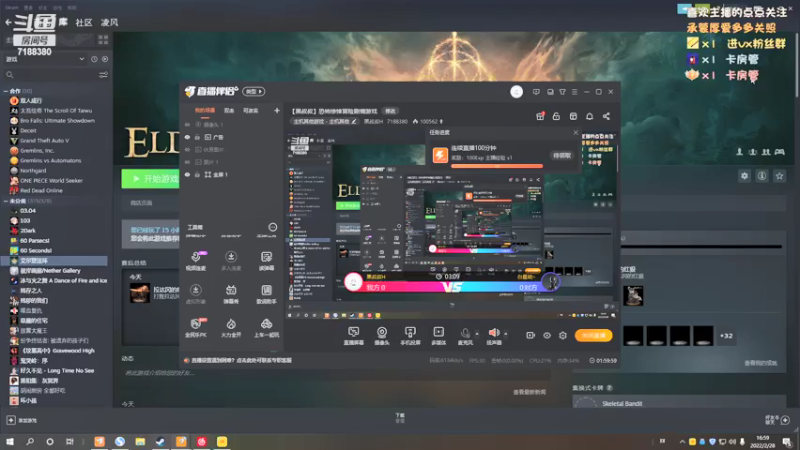Open the hamburger menu in 直播伴侣 title bar
800x450 pixels.
click(574, 92)
